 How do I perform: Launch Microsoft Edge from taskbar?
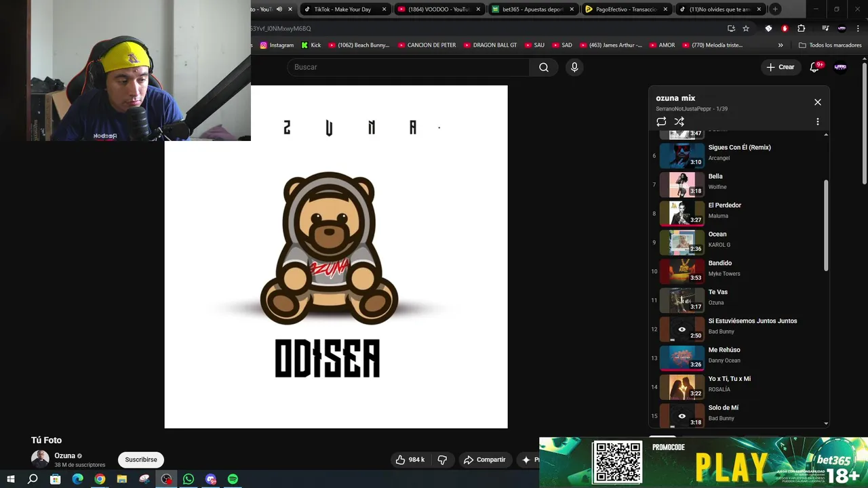click(x=77, y=479)
